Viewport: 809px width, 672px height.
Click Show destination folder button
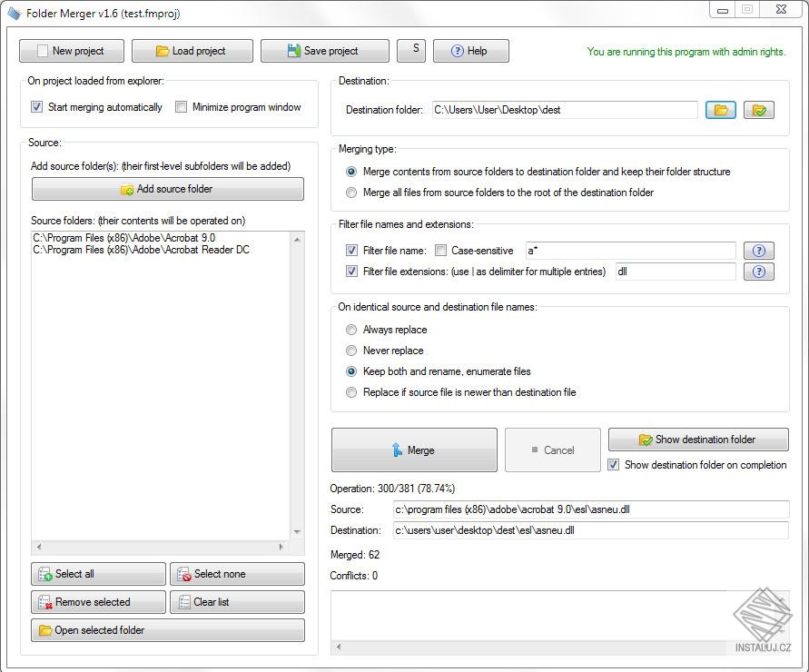point(698,440)
